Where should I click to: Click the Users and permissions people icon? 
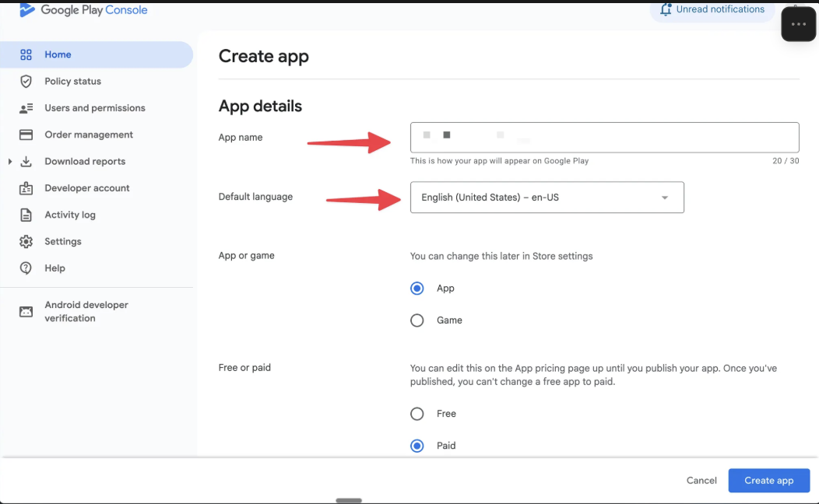(26, 108)
